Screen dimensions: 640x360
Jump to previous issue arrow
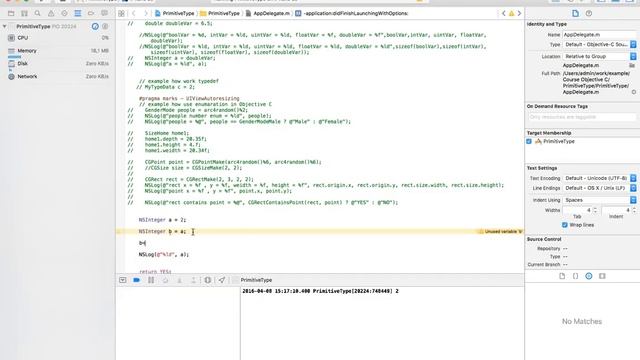tap(504, 13)
